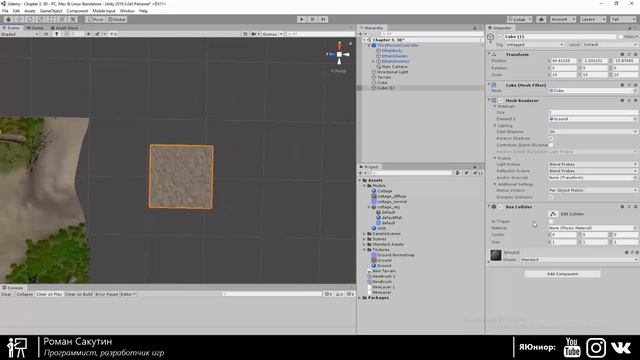Switch to the Asset Store tab
Viewport: 640px width, 360px height.
click(64, 28)
